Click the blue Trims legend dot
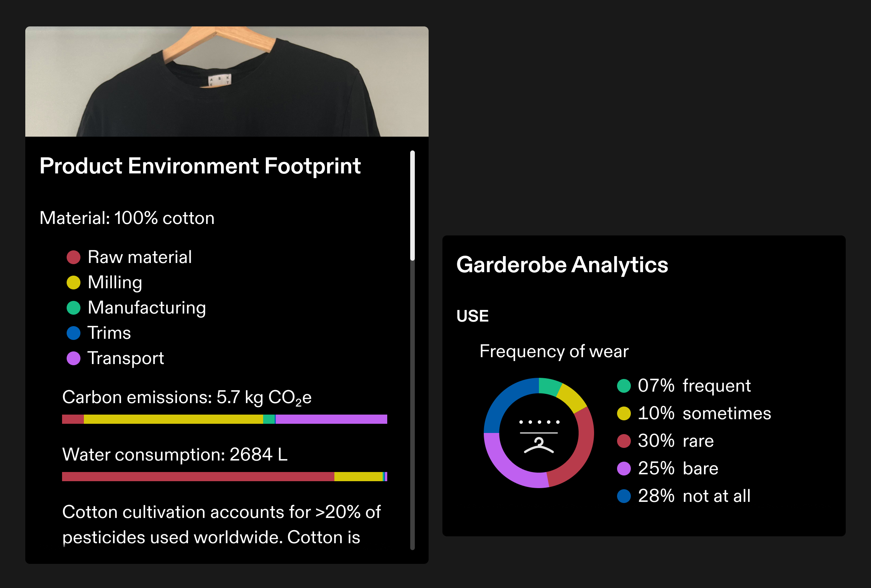 [74, 333]
